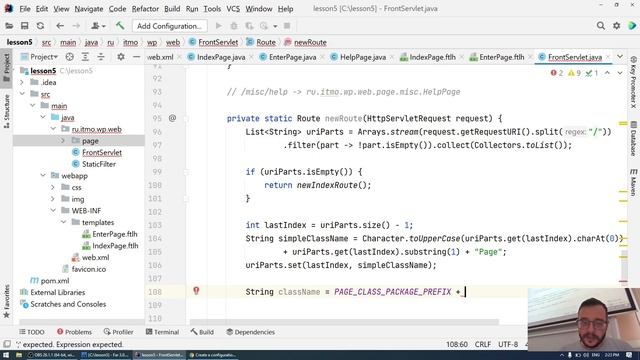This screenshot has width=640, height=360.
Task: Close the FrontServlet.java tab
Action: click(608, 57)
